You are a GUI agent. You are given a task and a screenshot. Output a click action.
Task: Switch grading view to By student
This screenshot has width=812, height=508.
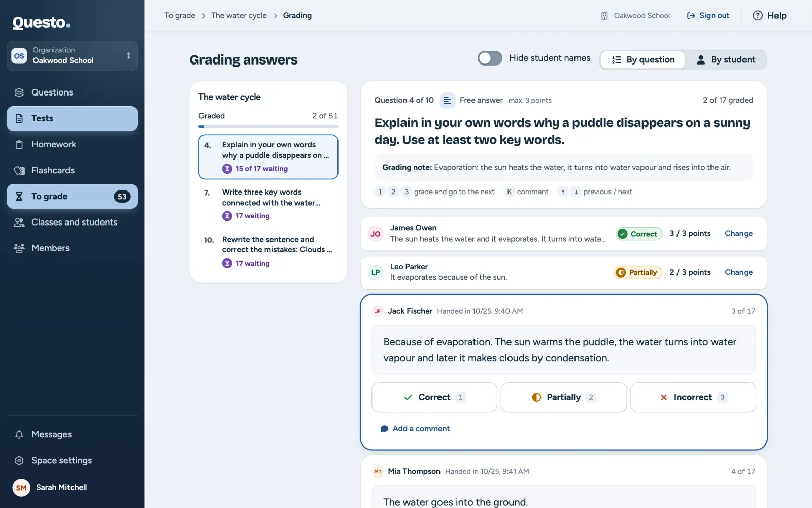(x=726, y=60)
